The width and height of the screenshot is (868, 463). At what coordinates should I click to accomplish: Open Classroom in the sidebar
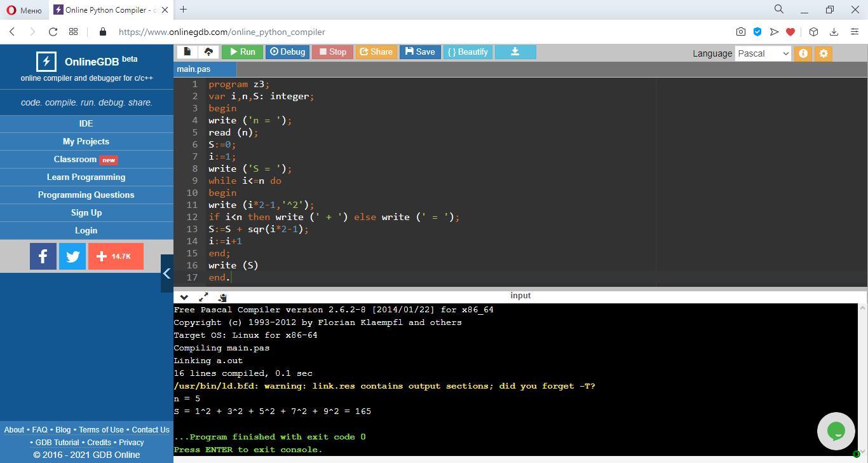pos(86,159)
